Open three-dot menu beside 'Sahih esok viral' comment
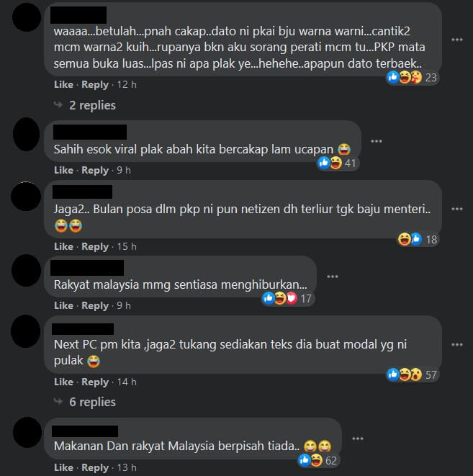The height and width of the screenshot is (476, 473). [x=377, y=141]
